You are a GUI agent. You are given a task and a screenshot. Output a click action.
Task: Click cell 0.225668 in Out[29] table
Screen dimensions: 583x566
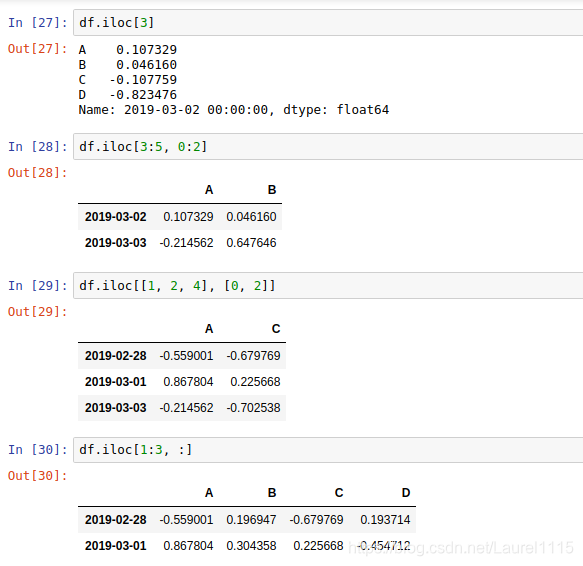coord(255,382)
